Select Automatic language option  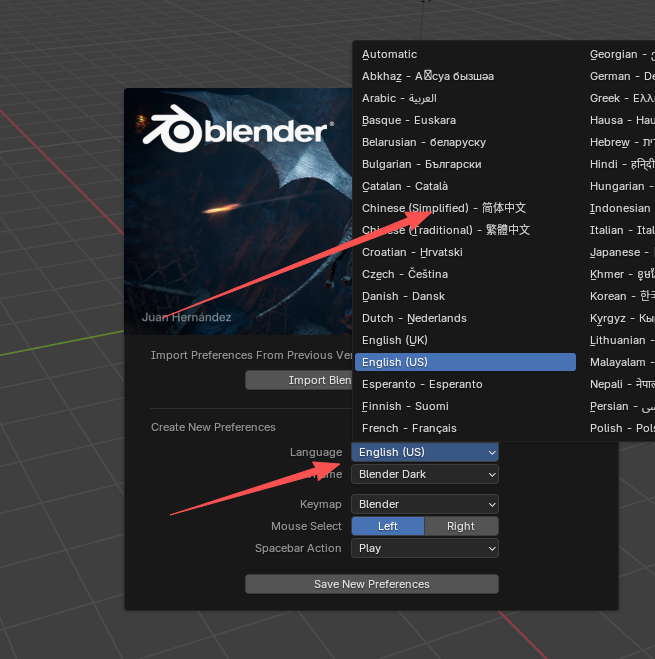pyautogui.click(x=465, y=54)
